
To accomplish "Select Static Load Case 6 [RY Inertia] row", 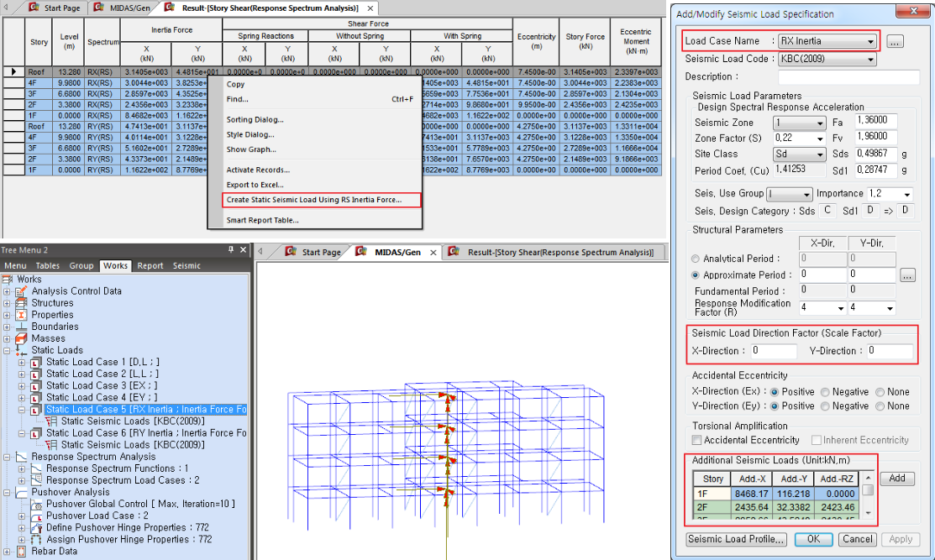I will [145, 433].
